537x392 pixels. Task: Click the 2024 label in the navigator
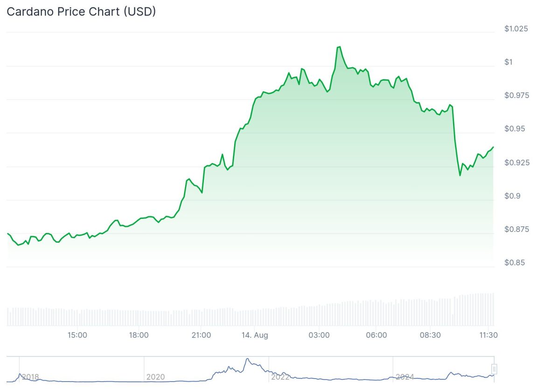tap(404, 377)
